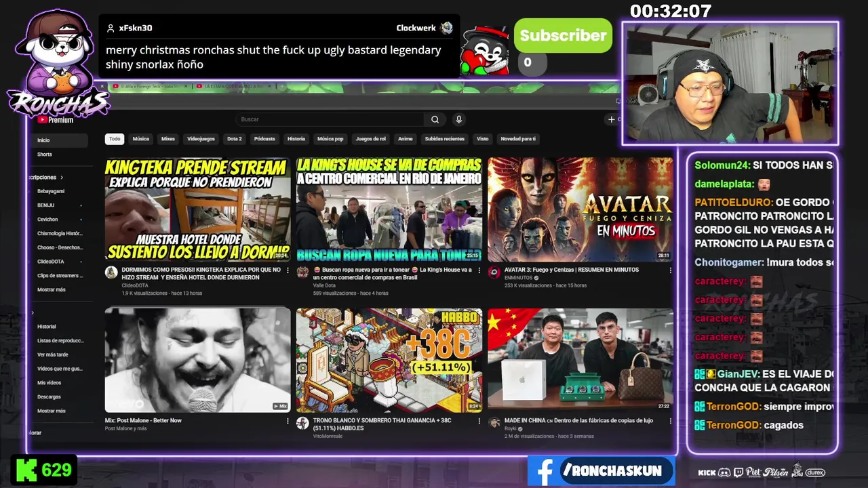Image resolution: width=868 pixels, height=488 pixels.
Task: Click the Durex sponsor logo
Action: (x=815, y=472)
